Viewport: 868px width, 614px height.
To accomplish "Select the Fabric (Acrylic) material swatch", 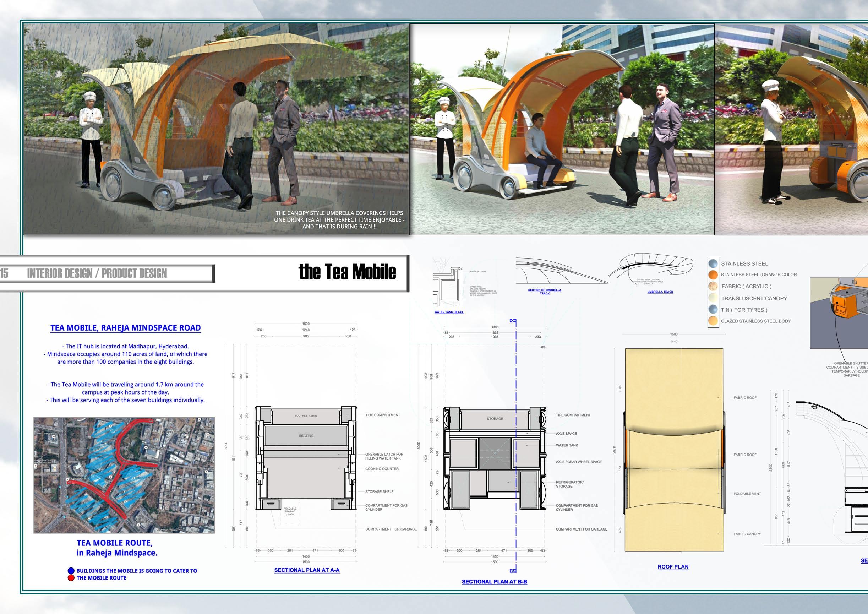I will (713, 286).
